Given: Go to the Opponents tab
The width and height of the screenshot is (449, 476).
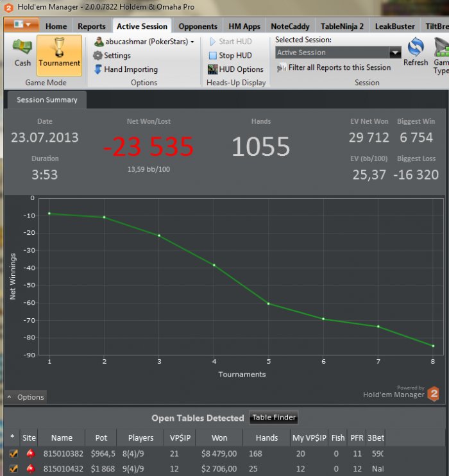Looking at the screenshot, I should [198, 26].
